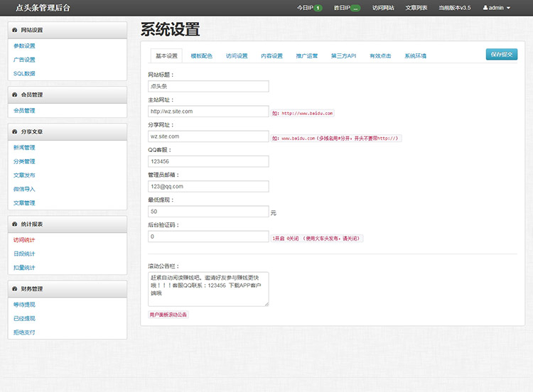Click the 保存提交 button
The image size is (533, 392).
point(502,55)
